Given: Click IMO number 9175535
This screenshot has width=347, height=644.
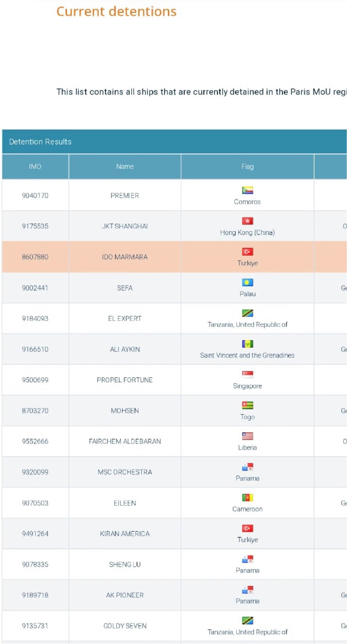Looking at the screenshot, I should [x=35, y=226].
